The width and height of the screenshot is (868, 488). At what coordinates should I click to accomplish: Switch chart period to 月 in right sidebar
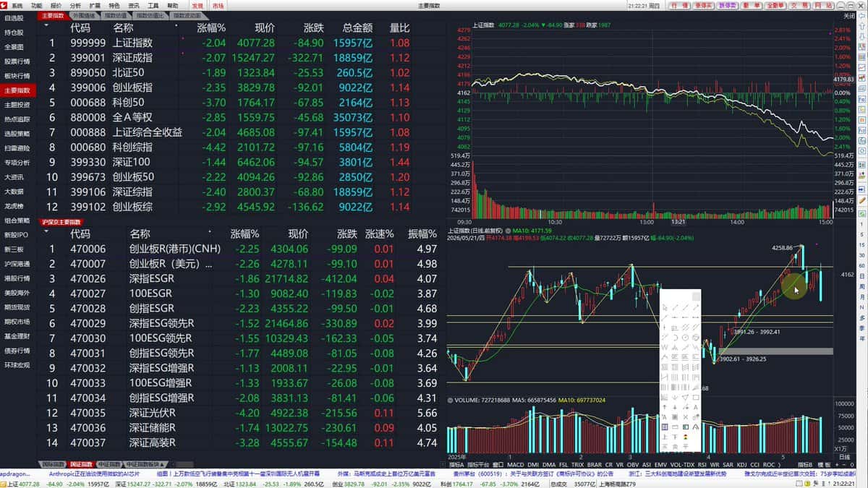tap(861, 297)
